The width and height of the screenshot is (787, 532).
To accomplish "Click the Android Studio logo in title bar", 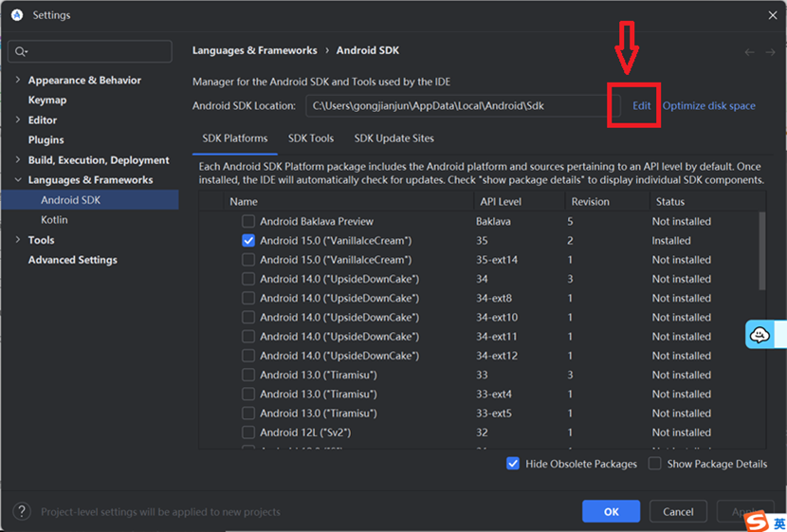I will click(x=17, y=15).
